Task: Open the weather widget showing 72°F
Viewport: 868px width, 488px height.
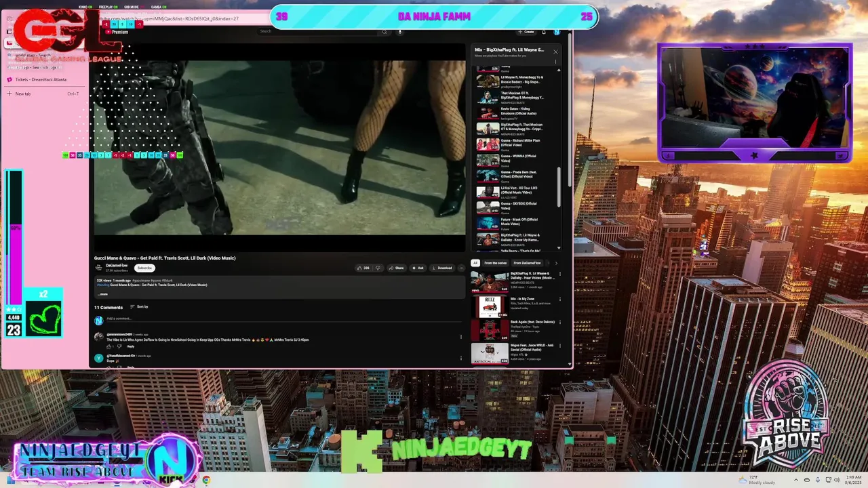Action: (757, 480)
